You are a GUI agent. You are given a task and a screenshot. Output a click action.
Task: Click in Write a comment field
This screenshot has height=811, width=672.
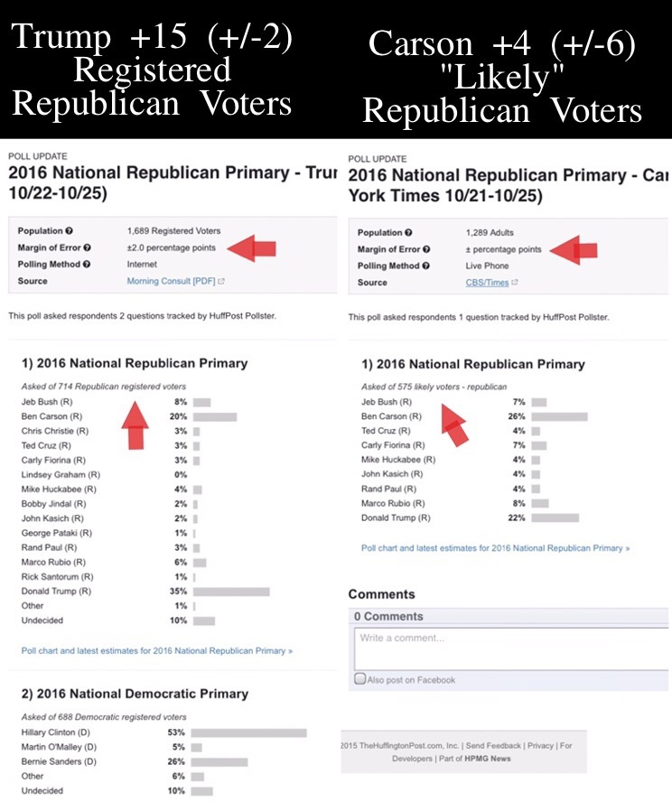(511, 648)
